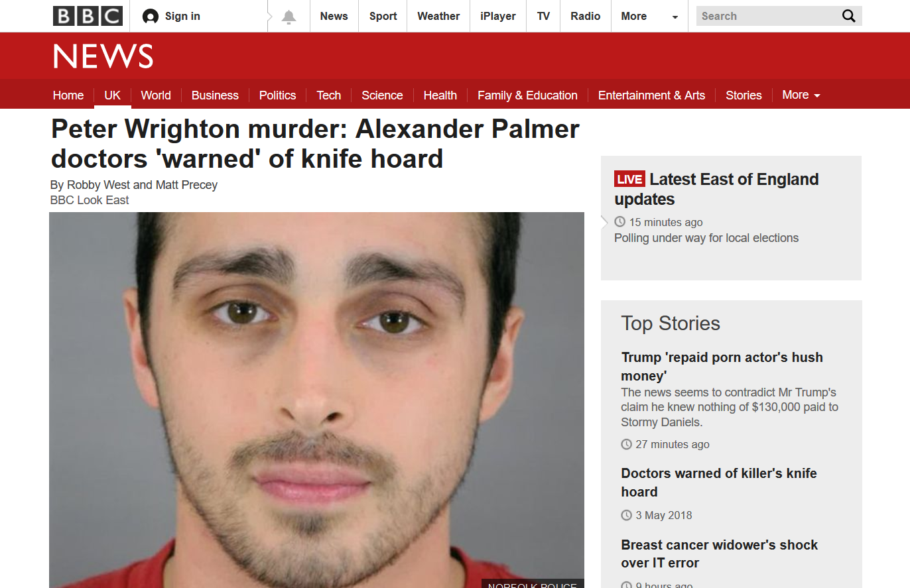
Task: Open Breast cancer widower's shock story
Action: [720, 554]
